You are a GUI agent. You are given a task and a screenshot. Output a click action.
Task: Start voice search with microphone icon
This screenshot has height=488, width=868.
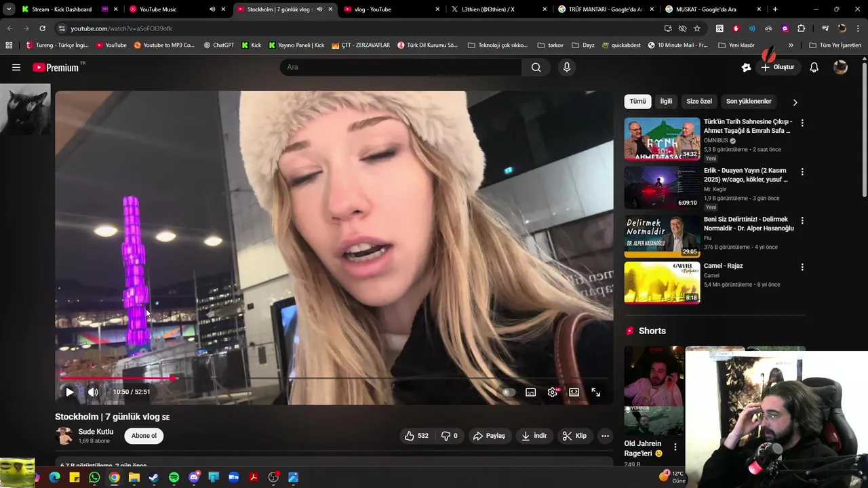[567, 67]
